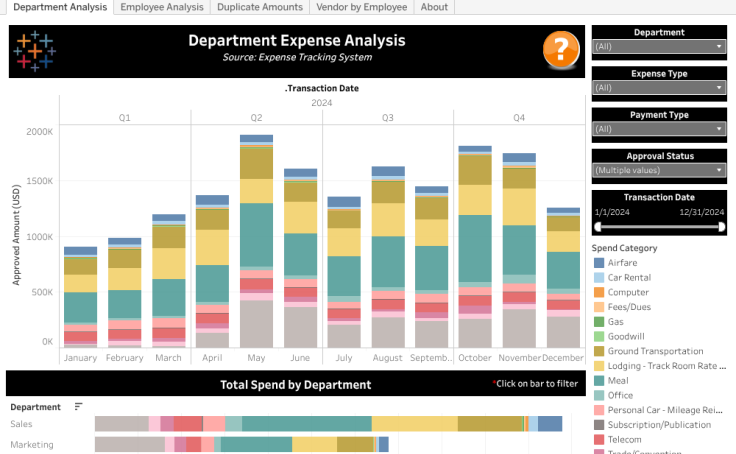
Task: Open the About tab
Action: (434, 7)
